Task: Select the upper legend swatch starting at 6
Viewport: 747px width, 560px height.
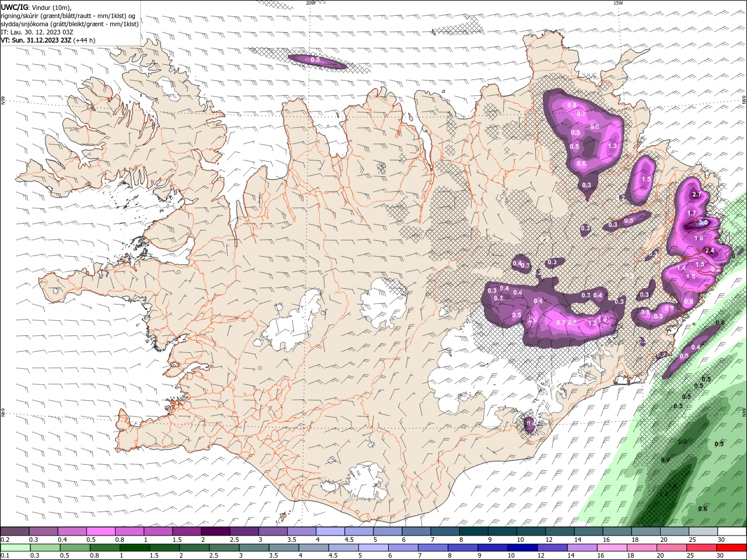Action: point(417,531)
